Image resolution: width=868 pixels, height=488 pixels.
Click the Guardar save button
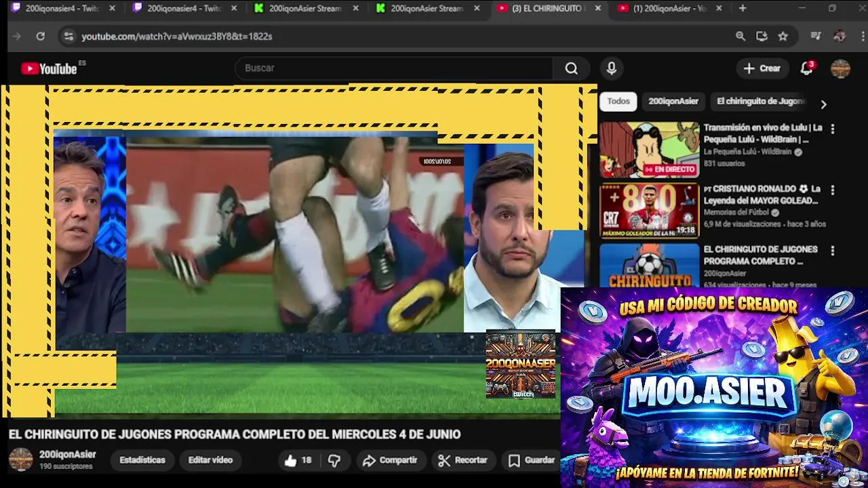click(532, 460)
